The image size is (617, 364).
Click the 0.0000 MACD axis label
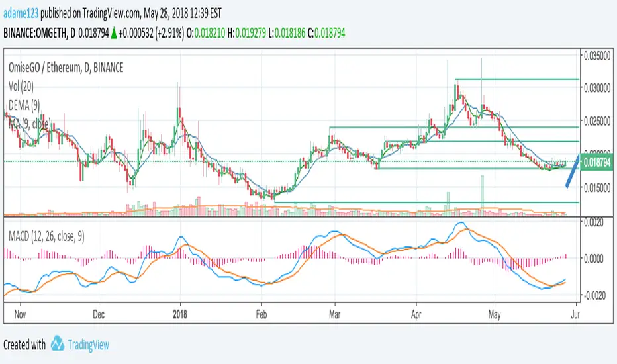pyautogui.click(x=593, y=259)
